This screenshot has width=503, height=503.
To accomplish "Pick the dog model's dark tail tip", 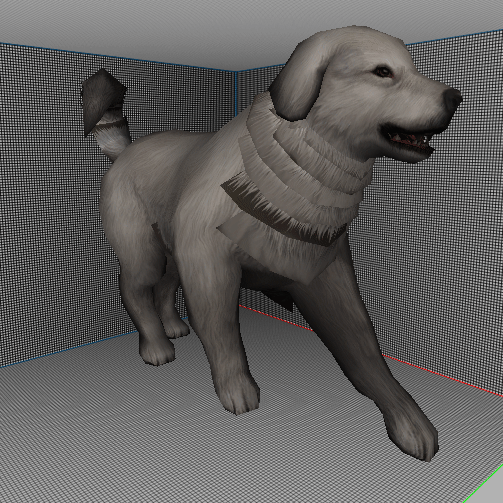I will click(x=103, y=102).
